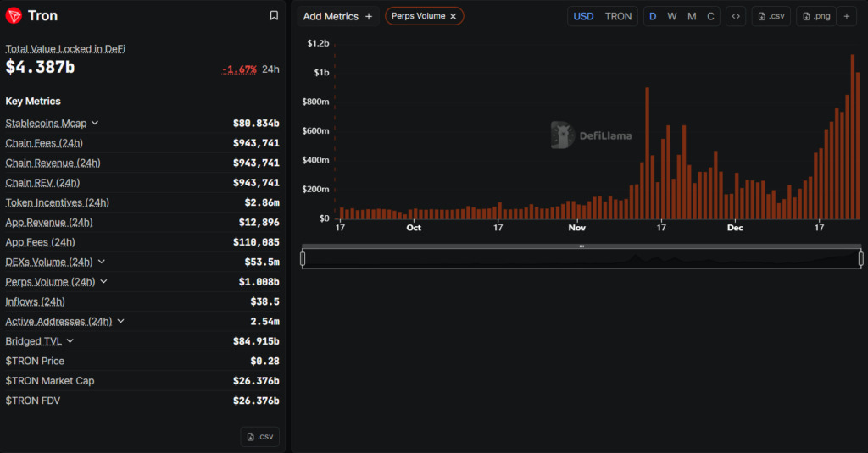
Task: Click the Chain REV (24h) label
Action: coord(42,183)
